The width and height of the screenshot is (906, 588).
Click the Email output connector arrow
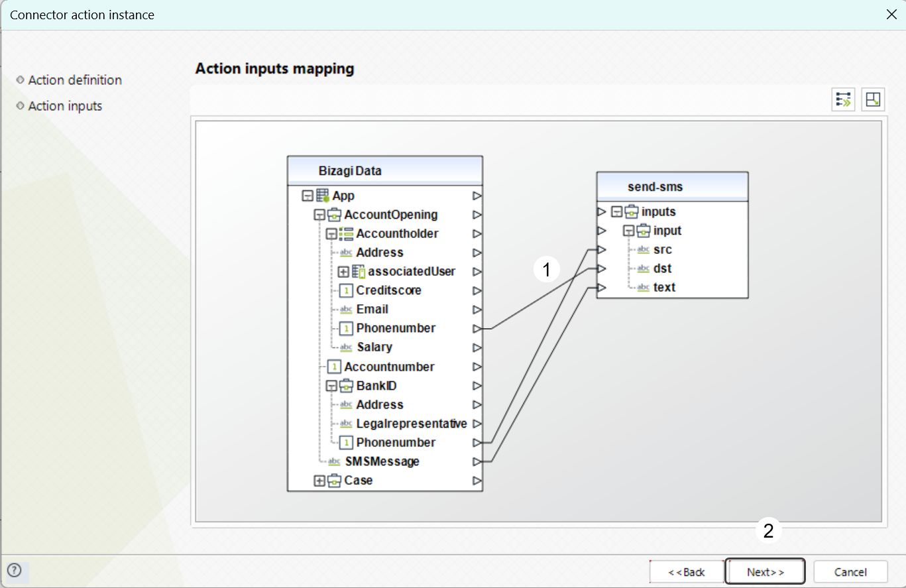(477, 310)
